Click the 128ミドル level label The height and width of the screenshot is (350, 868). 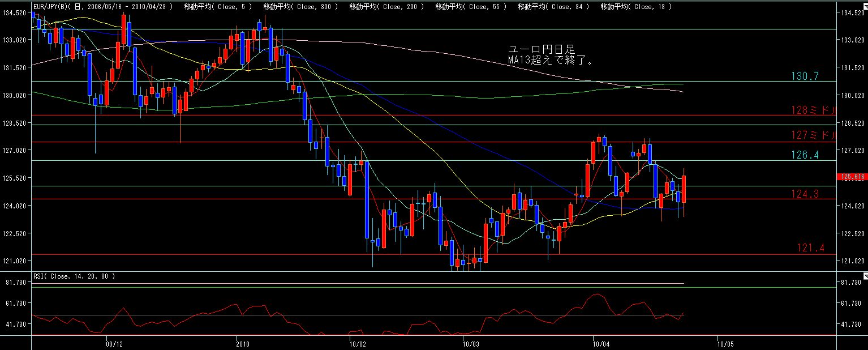click(x=814, y=110)
